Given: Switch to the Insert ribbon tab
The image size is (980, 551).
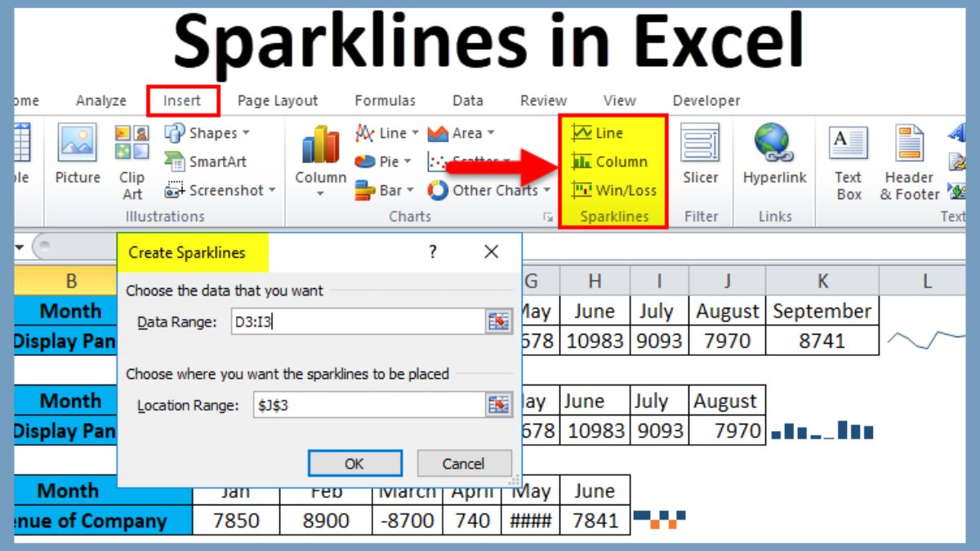Looking at the screenshot, I should point(183,100).
